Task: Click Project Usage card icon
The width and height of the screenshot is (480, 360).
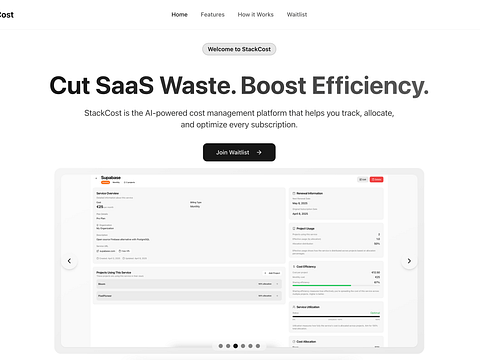Action: click(x=294, y=229)
